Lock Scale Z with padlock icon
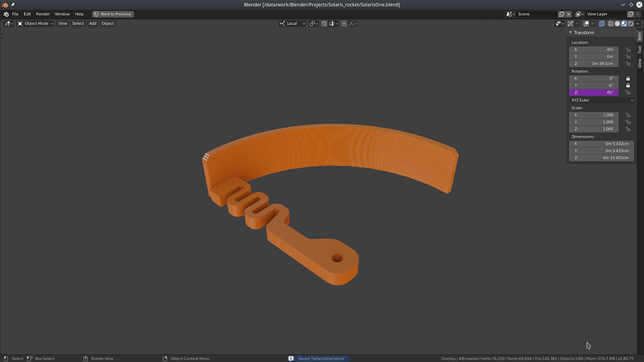This screenshot has height=362, width=644. (x=628, y=129)
